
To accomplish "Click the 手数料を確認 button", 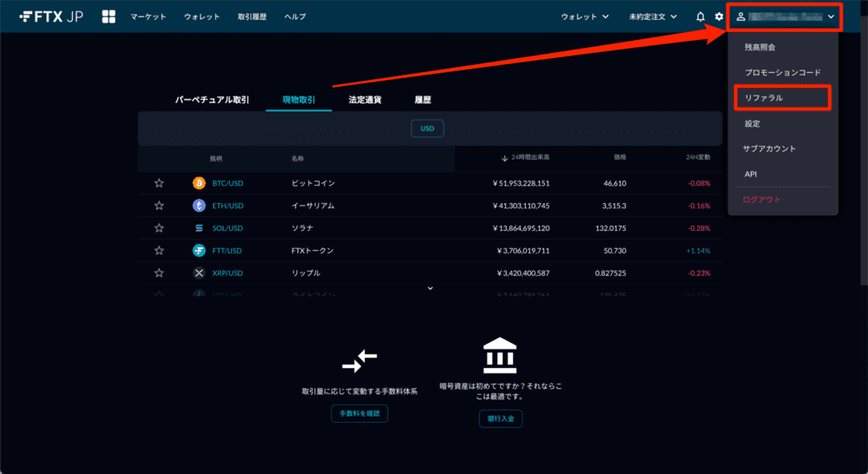I will click(x=359, y=413).
